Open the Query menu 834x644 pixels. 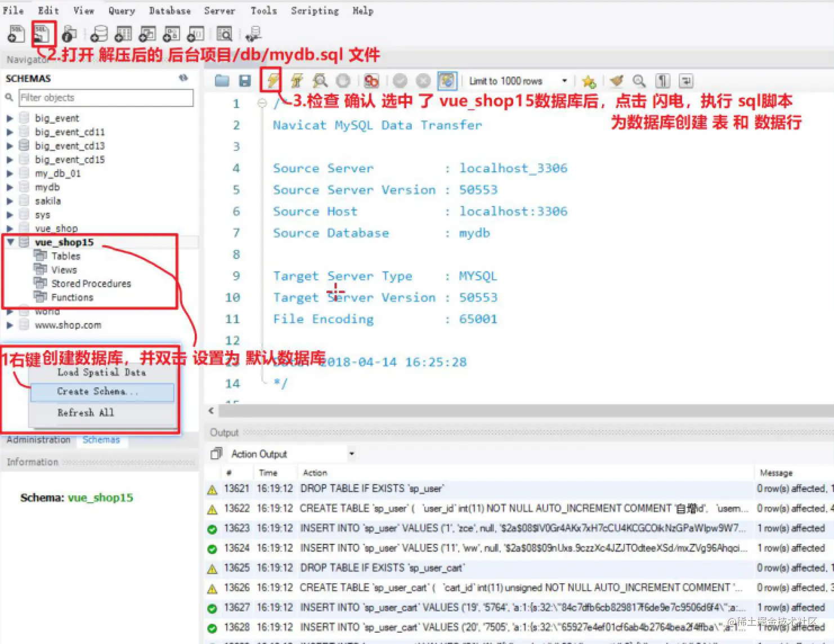tap(122, 10)
